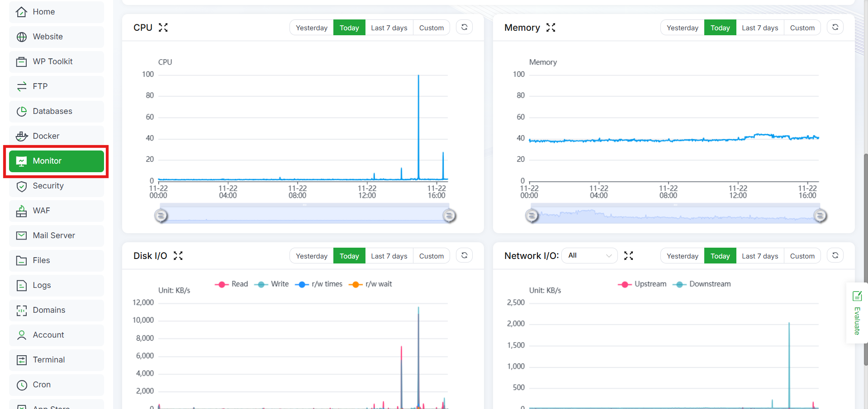Click the Terminal icon in sidebar

pyautogui.click(x=22, y=360)
